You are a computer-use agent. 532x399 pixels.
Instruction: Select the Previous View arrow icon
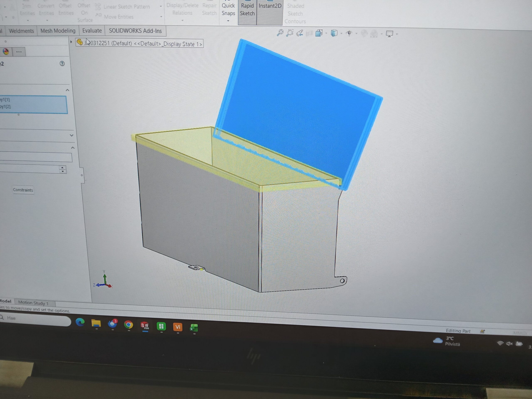click(x=299, y=33)
